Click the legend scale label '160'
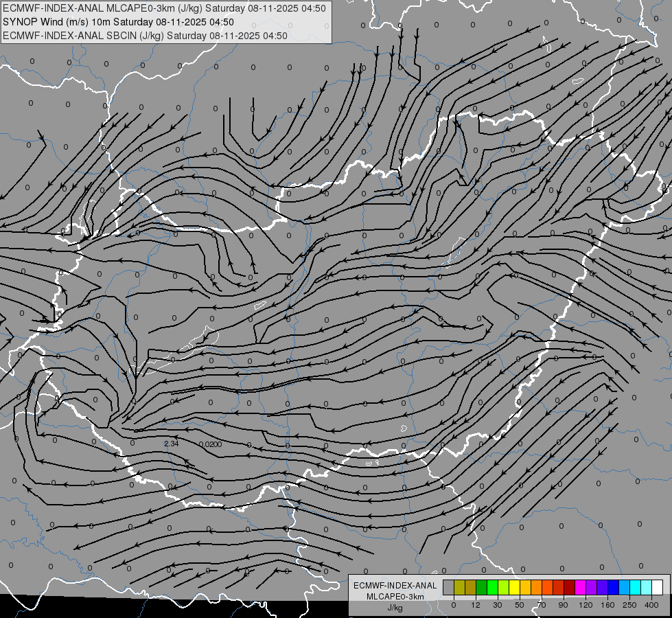Screen dimensions: 672x618 [x=607, y=605]
